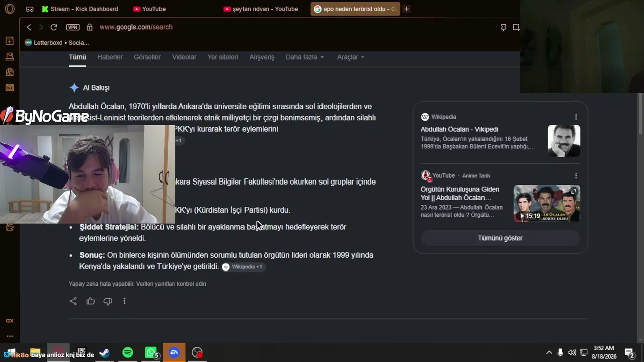Open AI overview more options menu
644x362 pixels.
[124, 301]
